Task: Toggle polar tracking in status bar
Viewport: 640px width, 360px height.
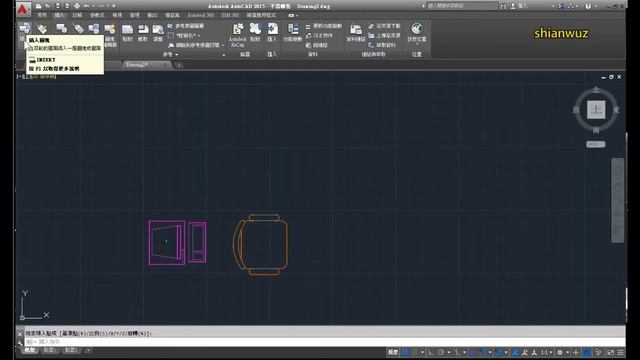Action: point(441,352)
